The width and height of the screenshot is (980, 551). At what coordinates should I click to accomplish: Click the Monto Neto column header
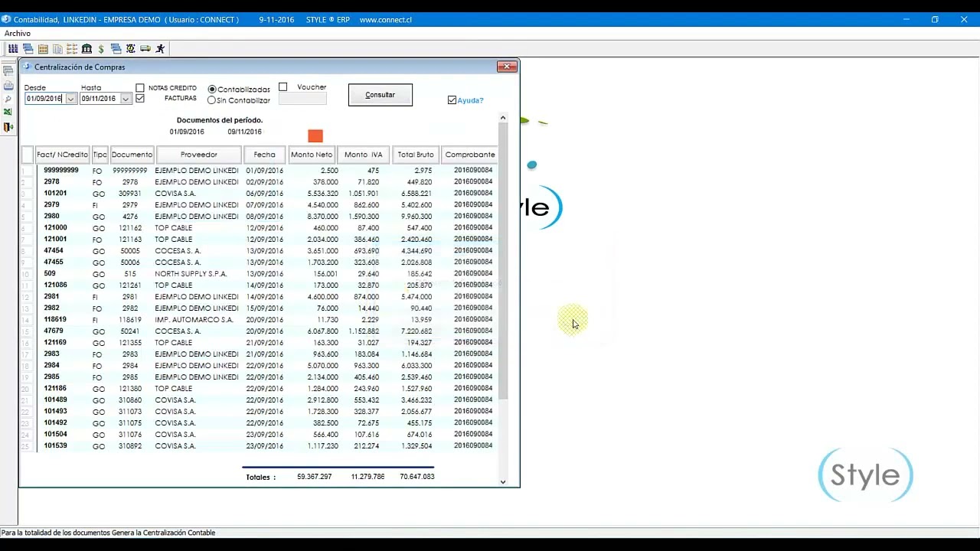pos(312,155)
